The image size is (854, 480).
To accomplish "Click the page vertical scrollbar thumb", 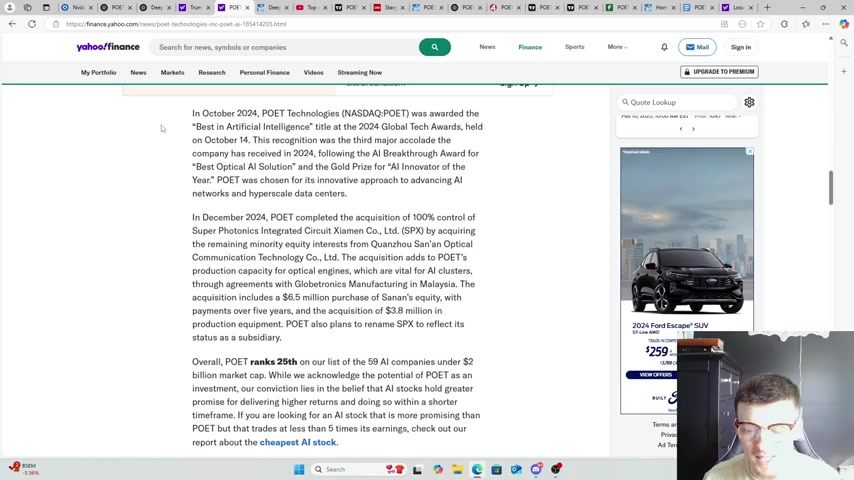I will [831, 188].
